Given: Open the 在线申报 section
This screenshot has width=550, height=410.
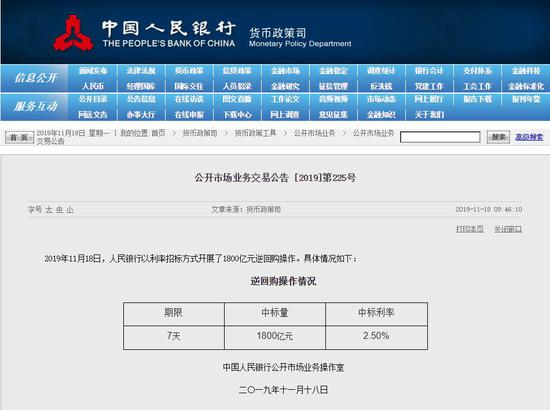Looking at the screenshot, I should [x=189, y=115].
